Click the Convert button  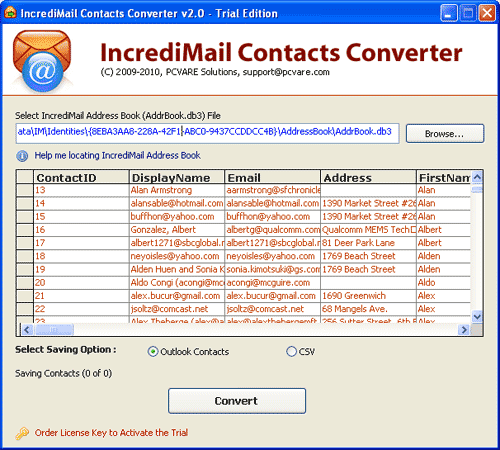(x=237, y=401)
